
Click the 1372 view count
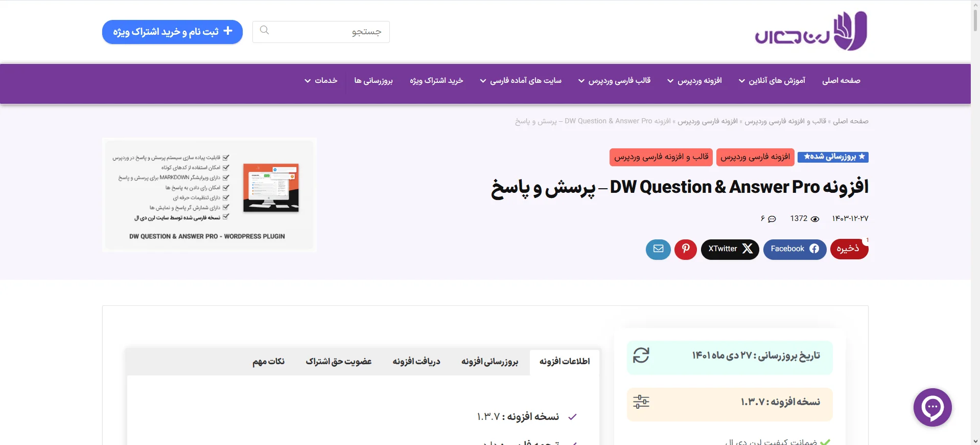tap(799, 219)
